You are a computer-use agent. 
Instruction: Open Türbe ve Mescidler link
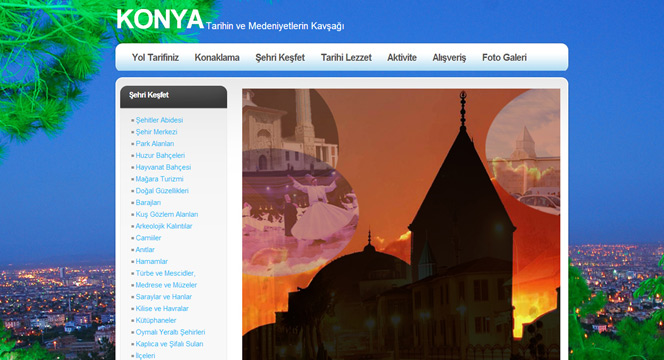point(165,274)
